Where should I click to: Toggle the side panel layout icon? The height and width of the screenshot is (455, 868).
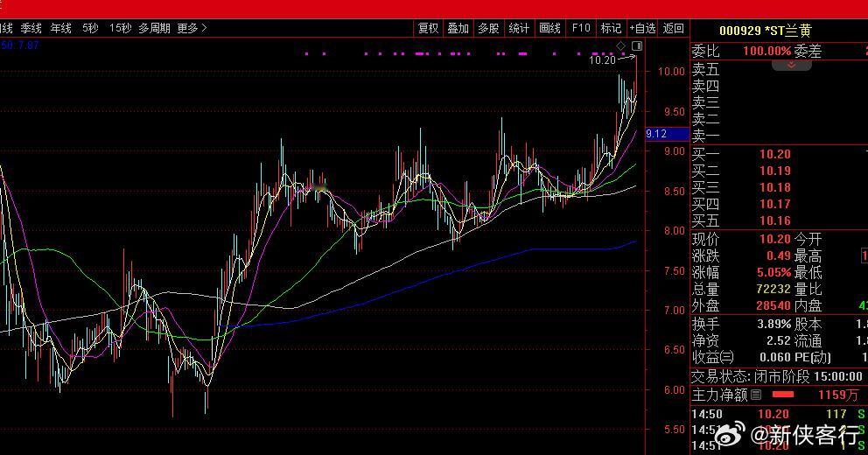pos(637,46)
